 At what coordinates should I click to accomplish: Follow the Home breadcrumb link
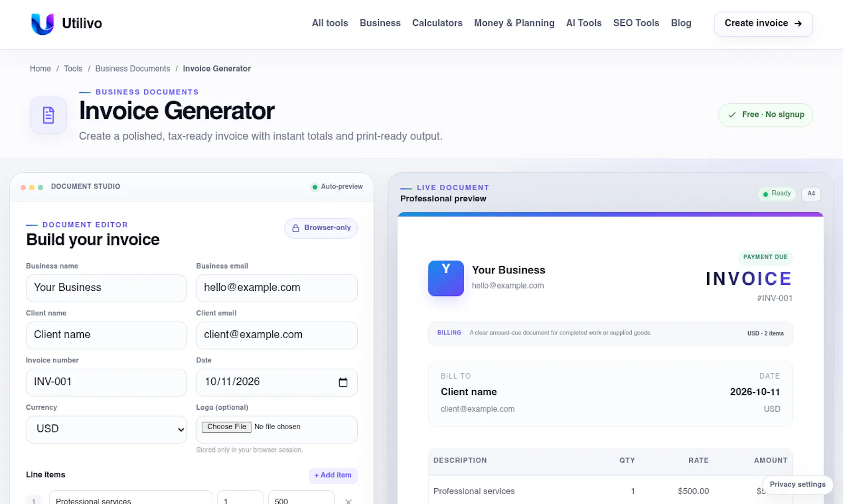pyautogui.click(x=41, y=68)
